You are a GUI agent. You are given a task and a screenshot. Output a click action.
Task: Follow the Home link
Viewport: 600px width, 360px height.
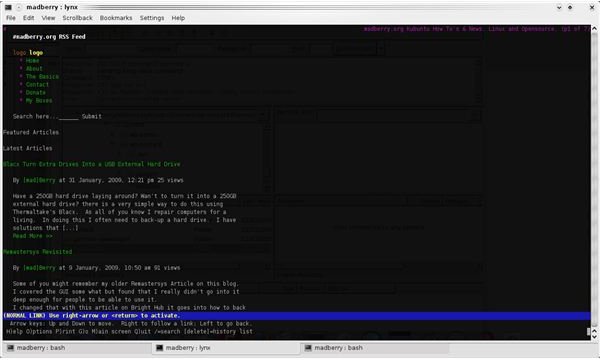pos(33,60)
